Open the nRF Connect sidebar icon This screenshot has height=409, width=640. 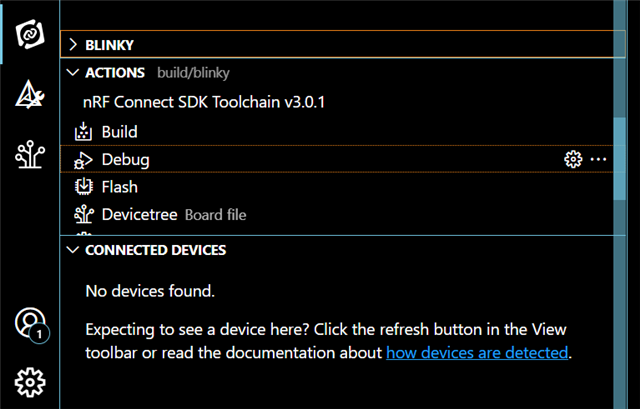point(29,34)
